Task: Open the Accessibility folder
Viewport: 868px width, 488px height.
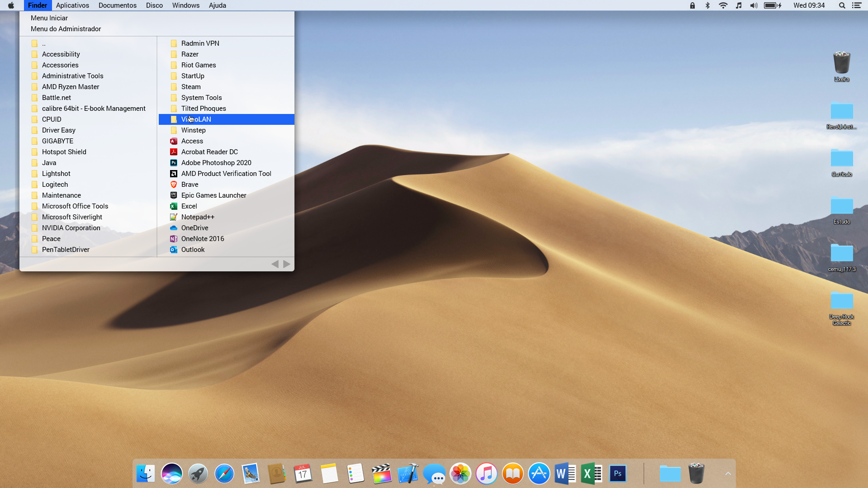Action: click(88, 54)
